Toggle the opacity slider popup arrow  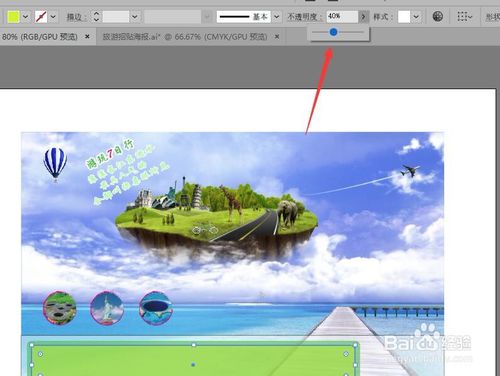click(x=363, y=16)
